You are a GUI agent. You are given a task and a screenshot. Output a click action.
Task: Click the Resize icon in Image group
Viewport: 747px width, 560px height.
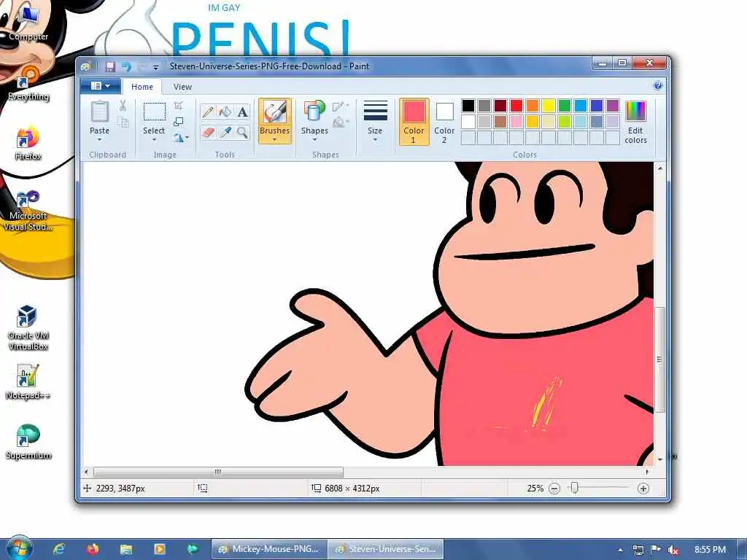pyautogui.click(x=179, y=122)
